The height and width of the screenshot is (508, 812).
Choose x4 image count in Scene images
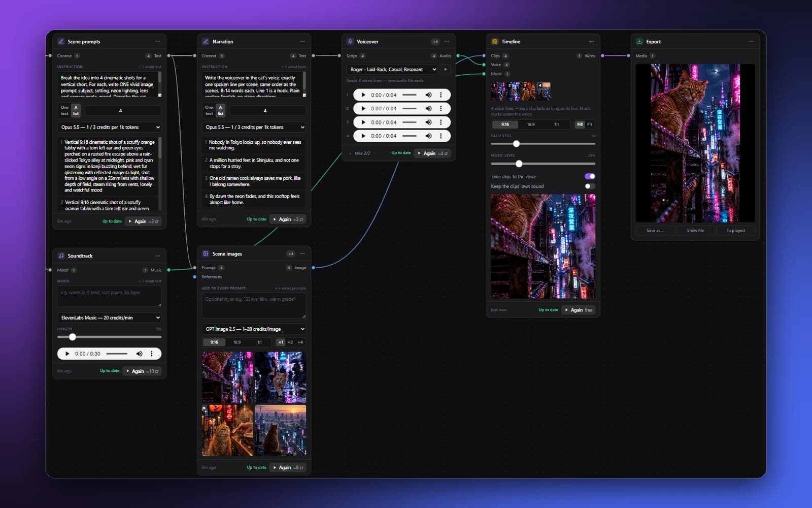(x=300, y=342)
